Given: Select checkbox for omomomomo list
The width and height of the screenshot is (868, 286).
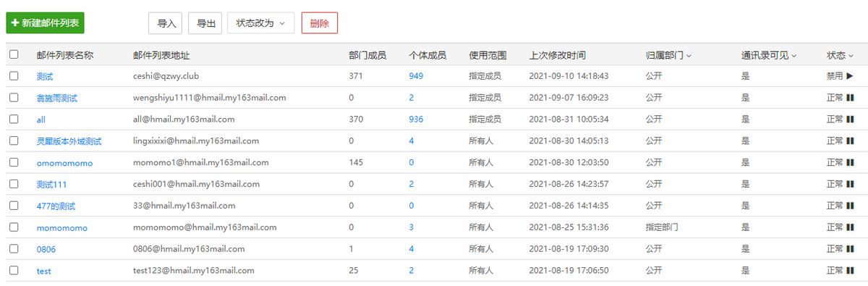Looking at the screenshot, I should [x=14, y=162].
